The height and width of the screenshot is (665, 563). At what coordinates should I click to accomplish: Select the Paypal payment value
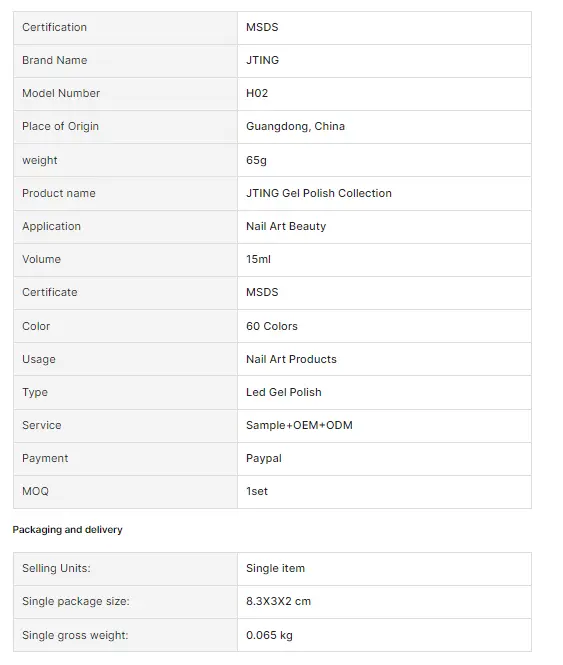point(263,459)
